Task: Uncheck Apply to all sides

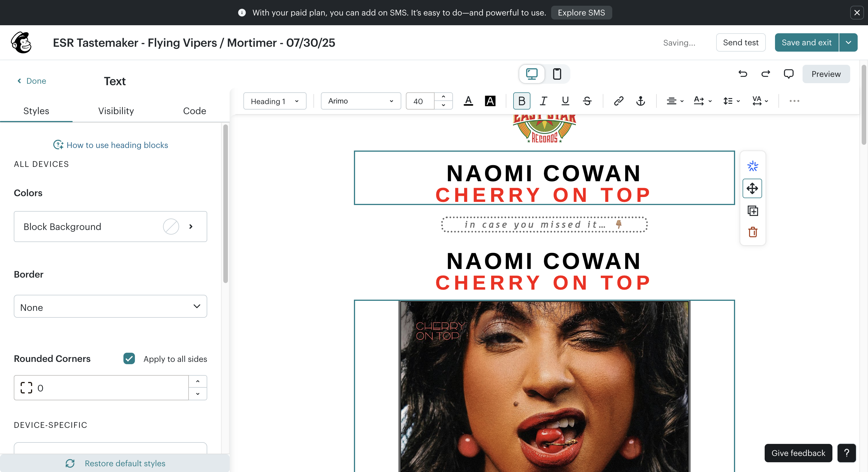Action: coord(129,358)
